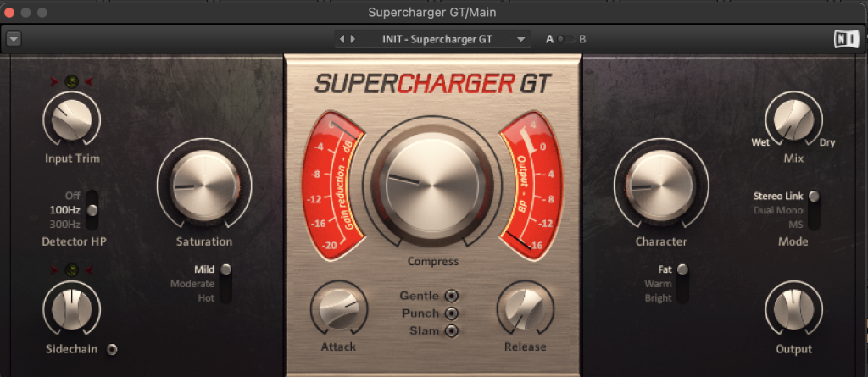The height and width of the screenshot is (377, 868).
Task: Click the SUPERCHARGER GT title logo
Action: click(x=433, y=84)
